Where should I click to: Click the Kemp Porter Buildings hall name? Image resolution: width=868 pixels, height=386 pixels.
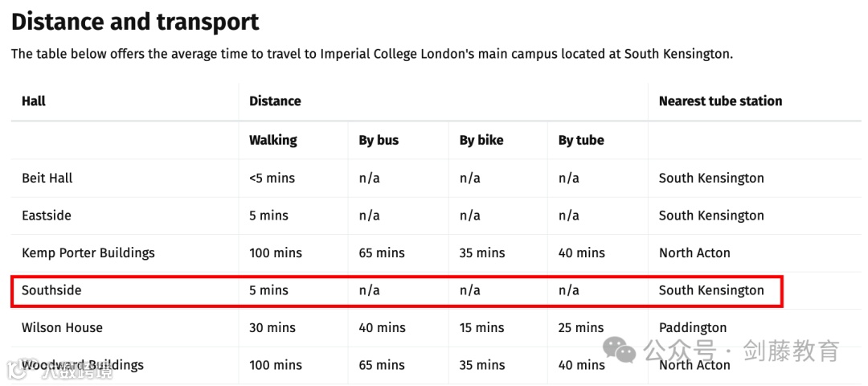click(x=88, y=253)
